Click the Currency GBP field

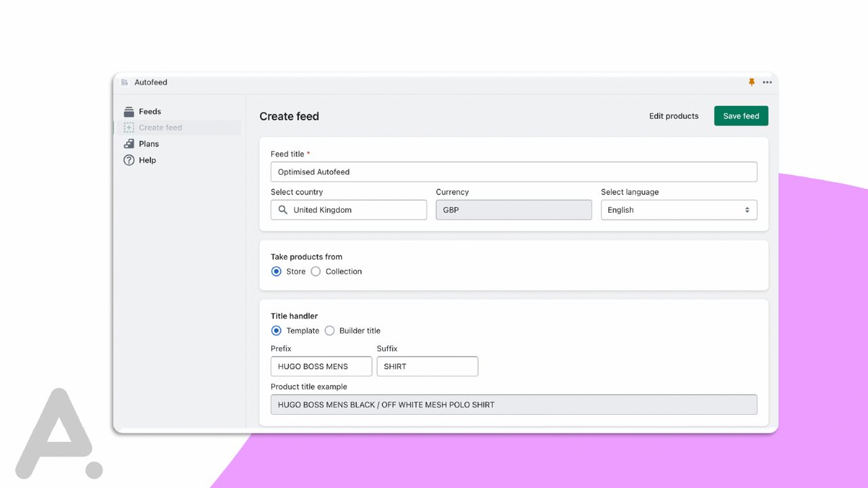[x=513, y=209]
